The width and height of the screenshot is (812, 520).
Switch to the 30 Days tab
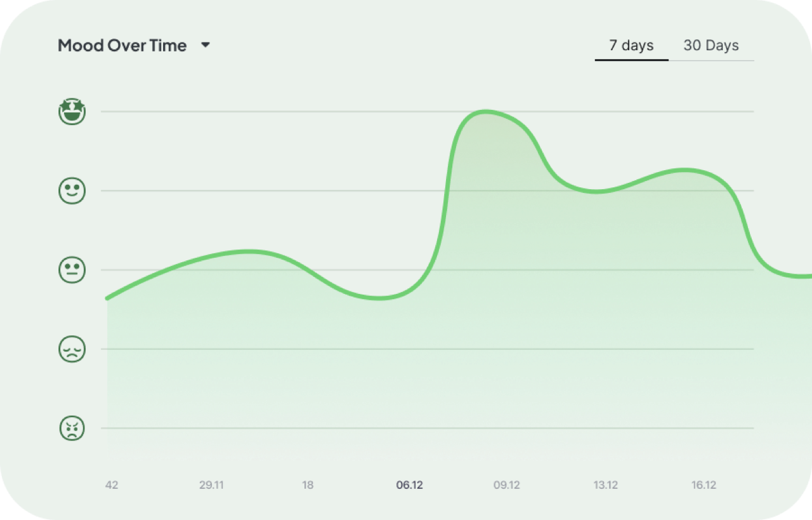click(711, 46)
